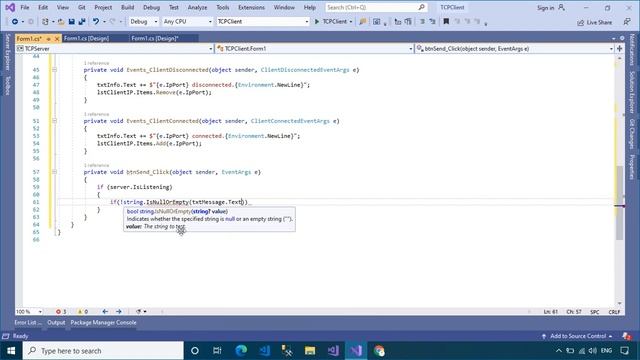Open the Output panel tab
The width and height of the screenshot is (640, 360).
pyautogui.click(x=56, y=322)
